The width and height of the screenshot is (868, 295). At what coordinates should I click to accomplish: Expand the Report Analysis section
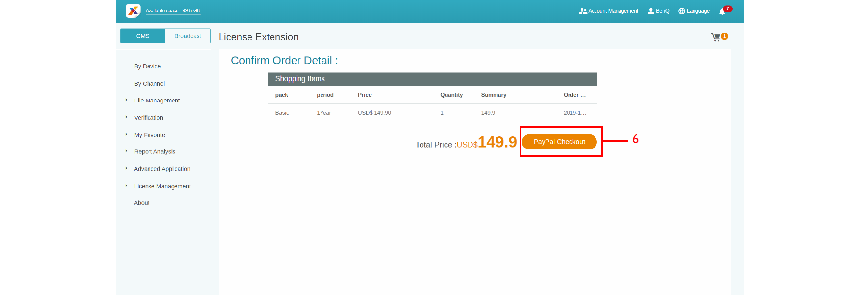[154, 152]
